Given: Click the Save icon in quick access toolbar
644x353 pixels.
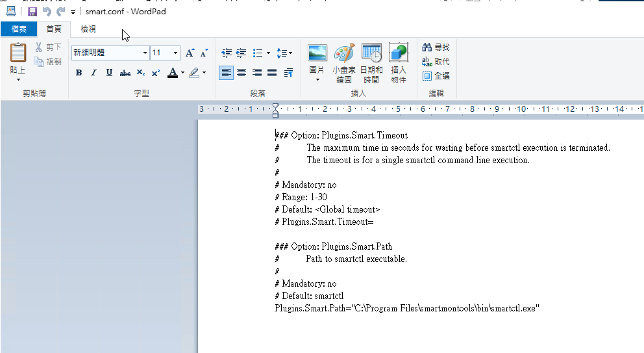Looking at the screenshot, I should [32, 12].
